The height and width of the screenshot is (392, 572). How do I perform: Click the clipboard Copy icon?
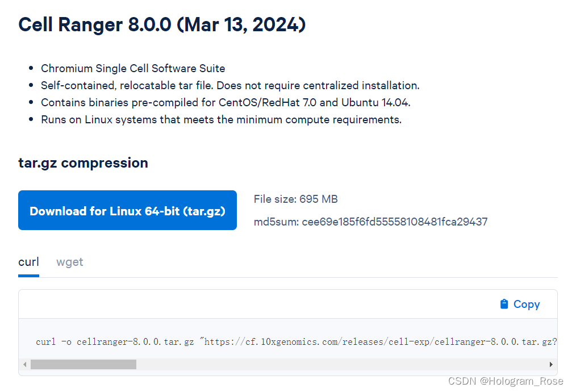pyautogui.click(x=504, y=304)
